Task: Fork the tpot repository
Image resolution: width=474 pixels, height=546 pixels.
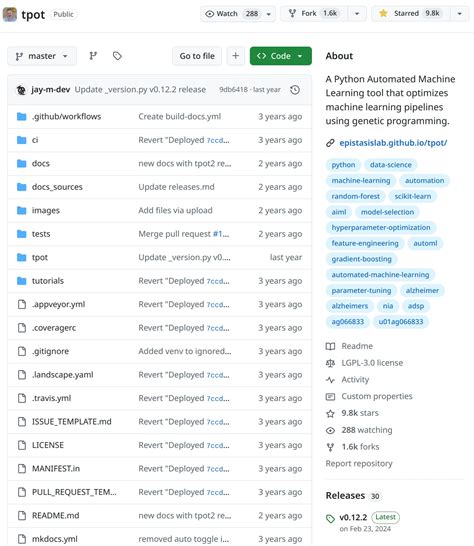Action: [x=314, y=14]
